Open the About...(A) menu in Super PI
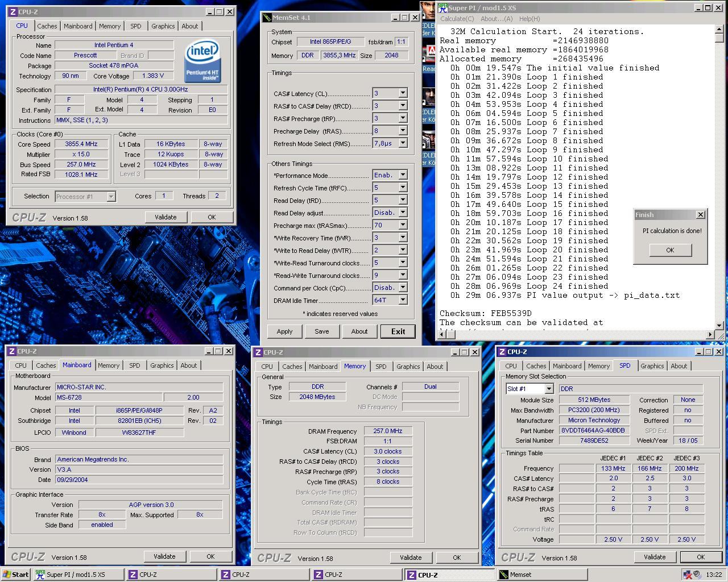 (497, 19)
